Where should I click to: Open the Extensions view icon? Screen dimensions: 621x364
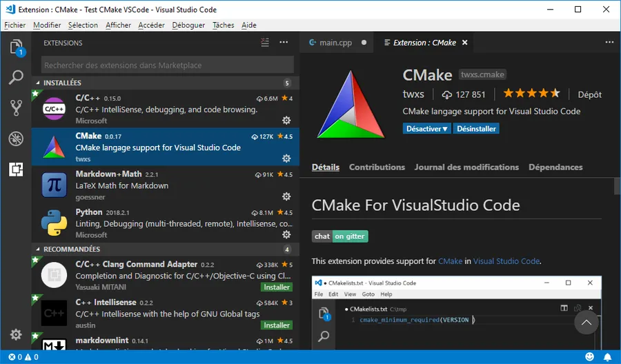[16, 170]
